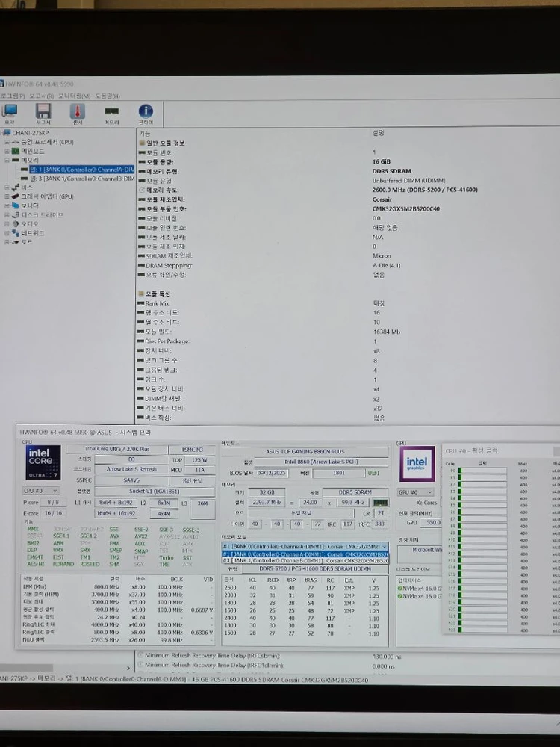Screen dimensions: 560x747
Task: Open the 센서 thermometer toolbar icon
Action: coord(77,111)
